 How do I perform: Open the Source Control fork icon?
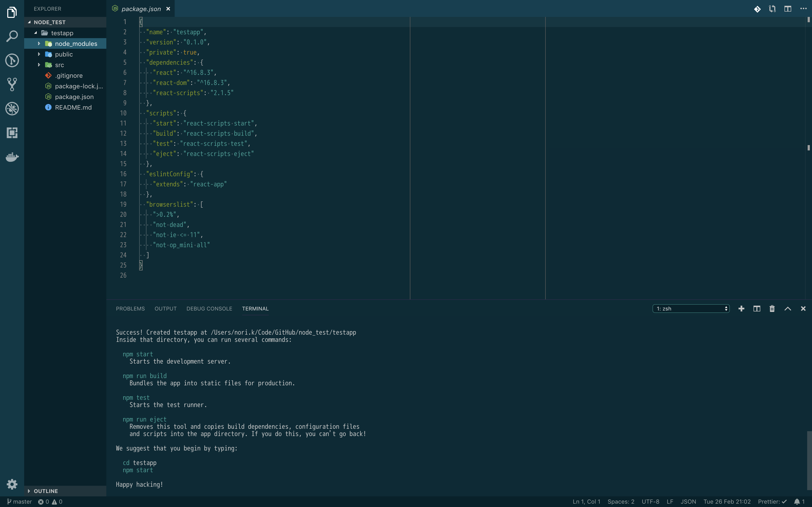pos(12,84)
